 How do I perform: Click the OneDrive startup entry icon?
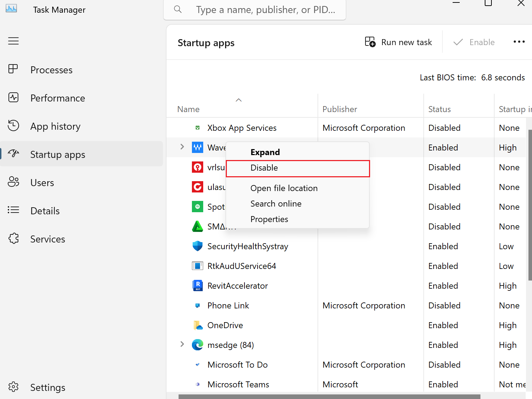coord(198,325)
